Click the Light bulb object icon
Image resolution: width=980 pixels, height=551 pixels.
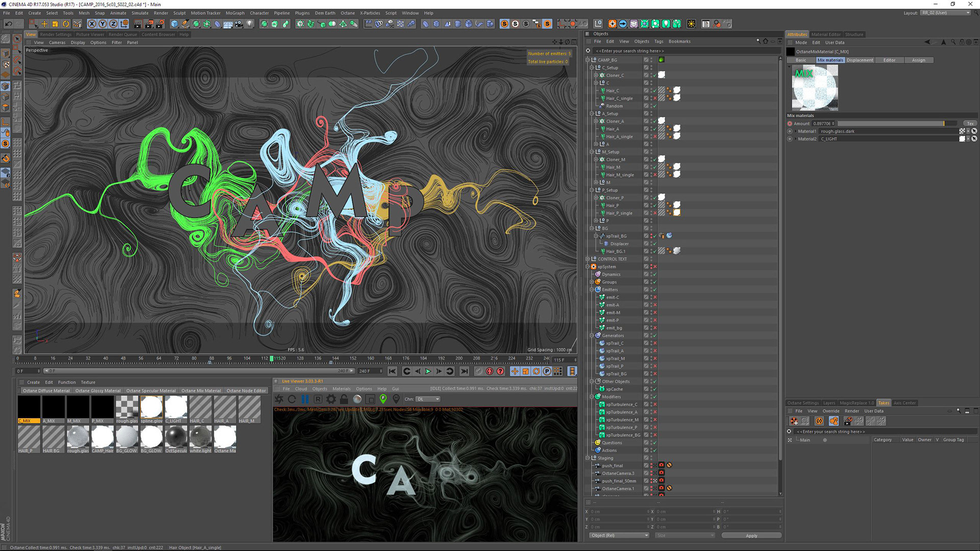pos(250,24)
